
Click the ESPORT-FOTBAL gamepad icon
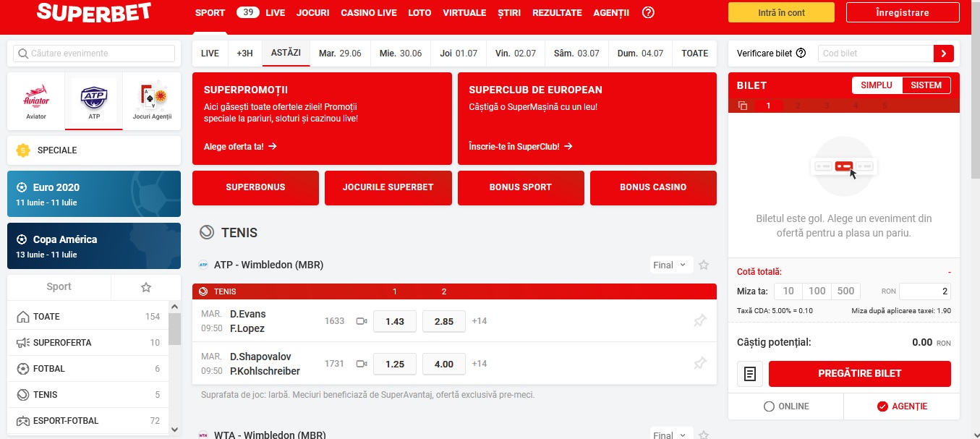[x=23, y=421]
